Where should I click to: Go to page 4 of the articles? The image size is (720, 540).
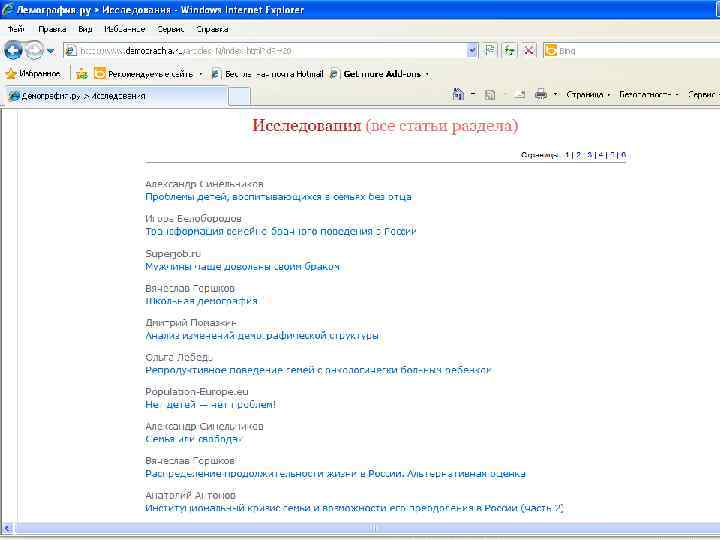pos(601,155)
